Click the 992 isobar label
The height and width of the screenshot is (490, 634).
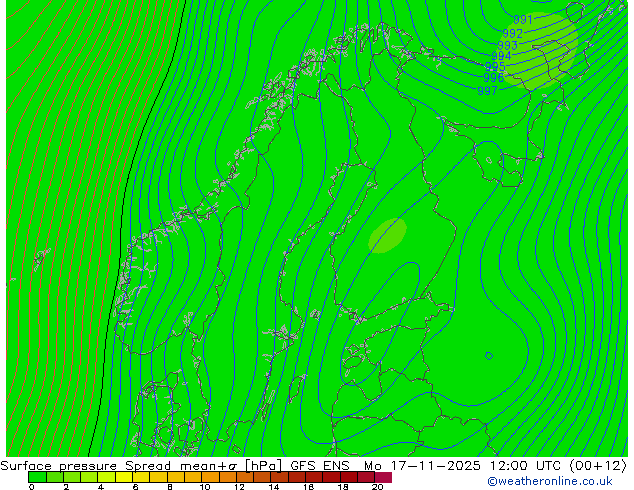tap(513, 33)
